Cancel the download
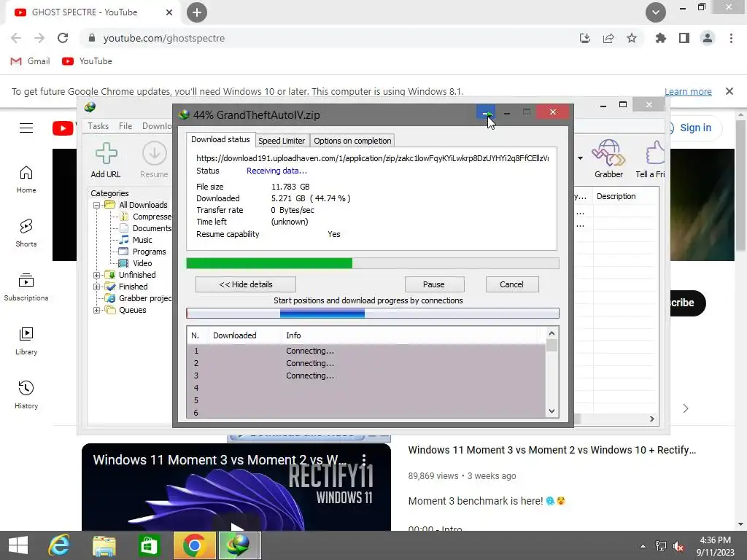 511,284
